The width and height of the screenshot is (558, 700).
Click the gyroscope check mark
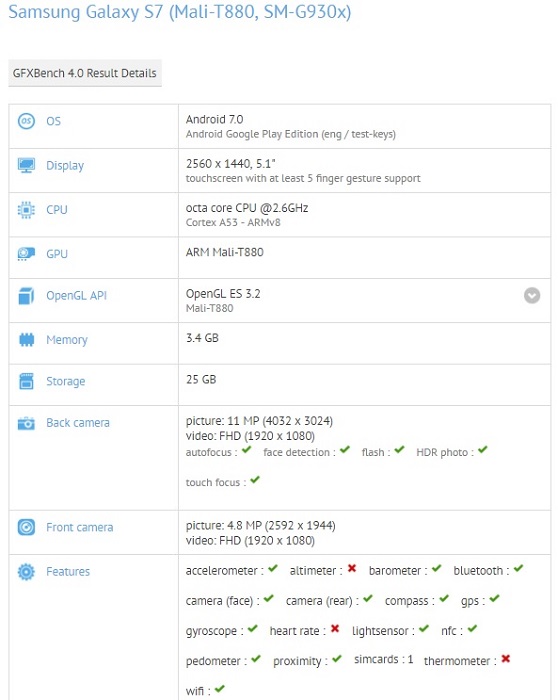(x=253, y=629)
